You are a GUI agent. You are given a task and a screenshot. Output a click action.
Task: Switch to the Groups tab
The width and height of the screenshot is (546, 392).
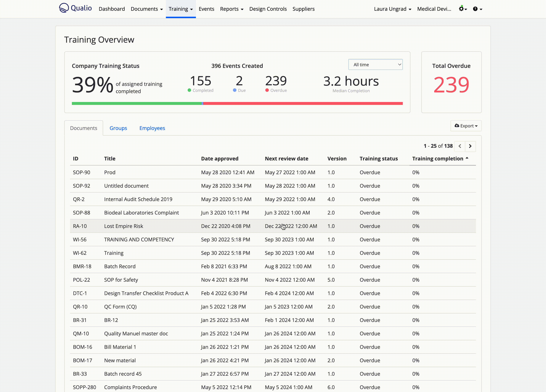coord(118,128)
